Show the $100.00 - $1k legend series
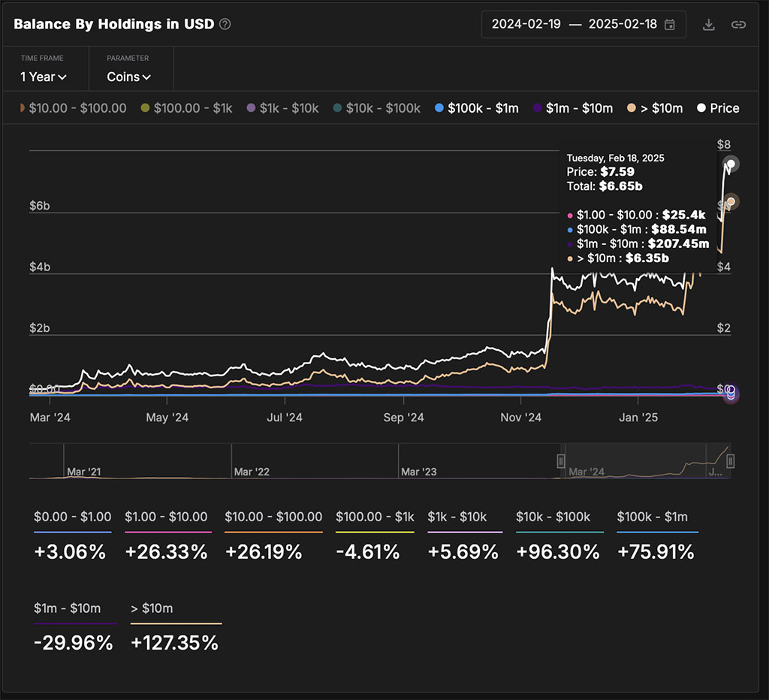Image resolution: width=769 pixels, height=700 pixels. pos(186,108)
